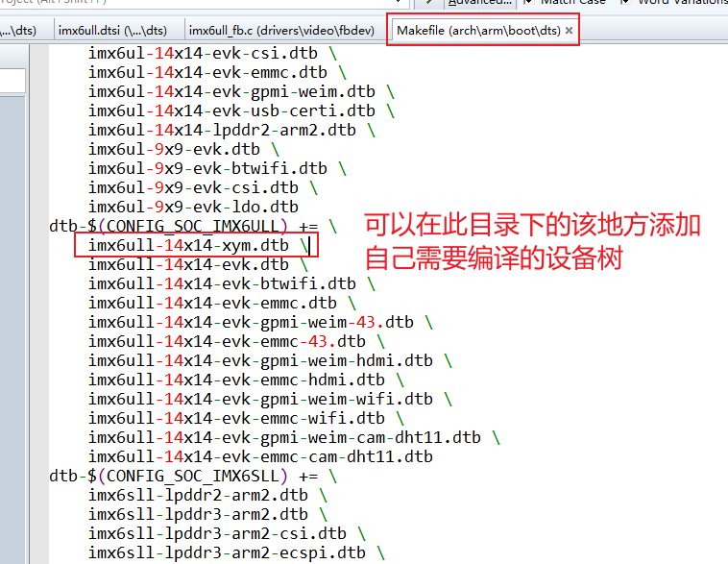Screen dimensions: 728x564
Task: Click the dtb-$(CONFIG_SOC_IMX6ULL) += line
Action: point(193,226)
